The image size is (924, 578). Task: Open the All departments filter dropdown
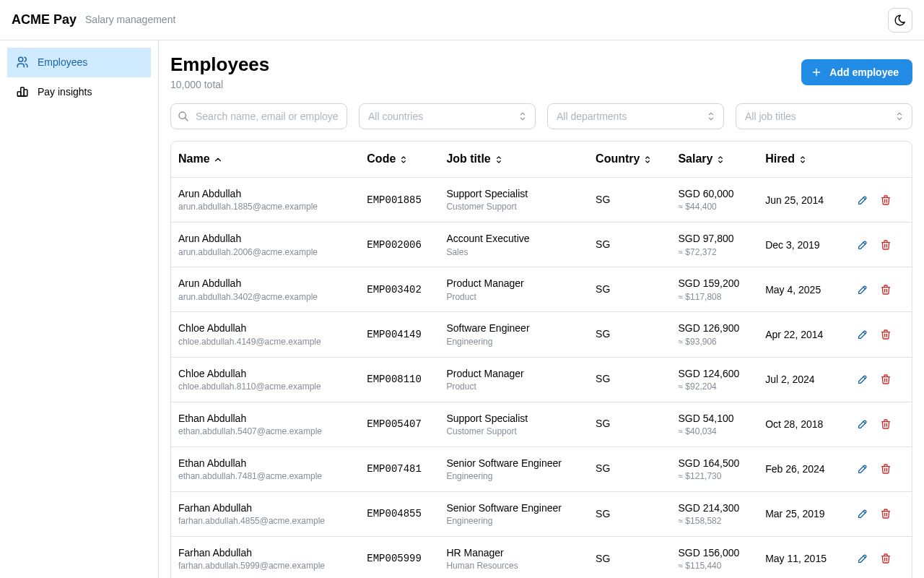(x=635, y=116)
